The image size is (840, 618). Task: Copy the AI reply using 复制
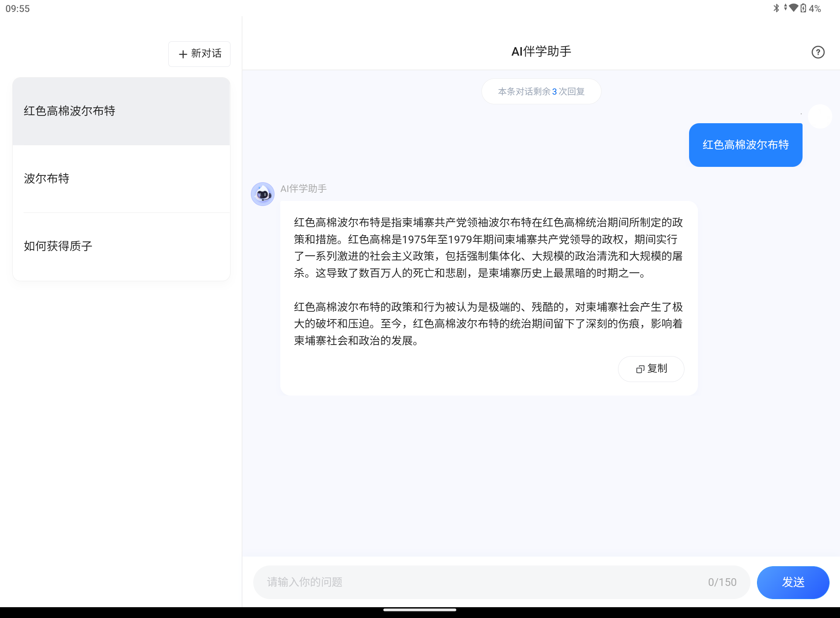tap(651, 369)
